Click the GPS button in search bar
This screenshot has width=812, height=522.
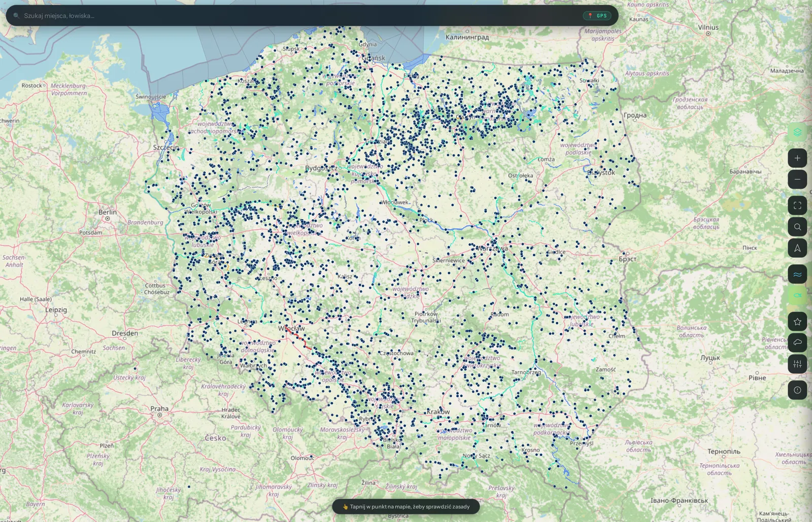(x=597, y=16)
